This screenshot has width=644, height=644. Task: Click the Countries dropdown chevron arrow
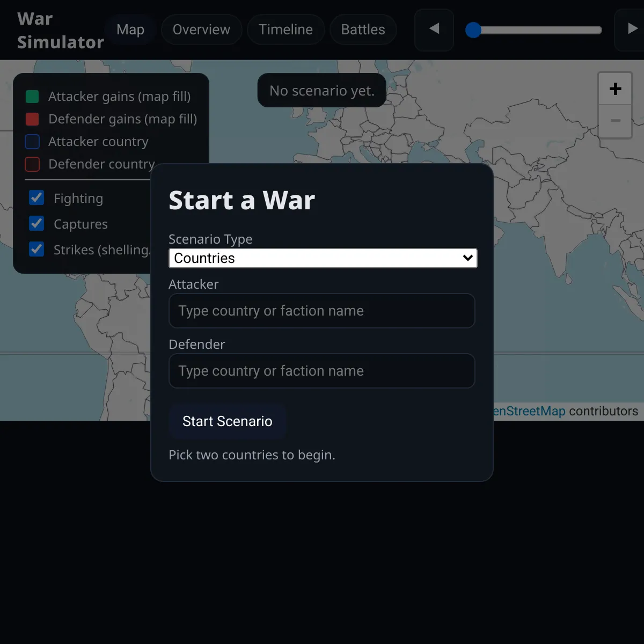tap(467, 258)
